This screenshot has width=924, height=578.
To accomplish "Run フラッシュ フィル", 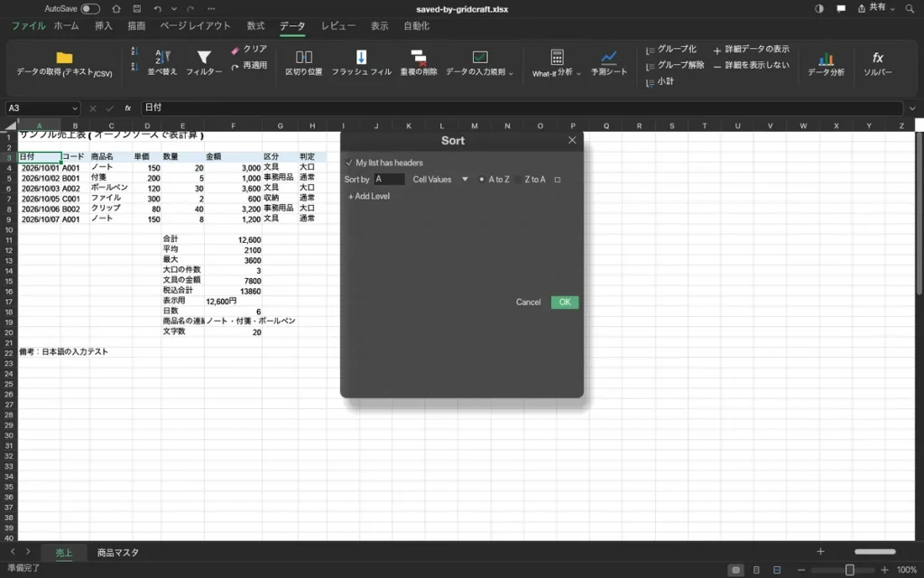I will [x=361, y=62].
